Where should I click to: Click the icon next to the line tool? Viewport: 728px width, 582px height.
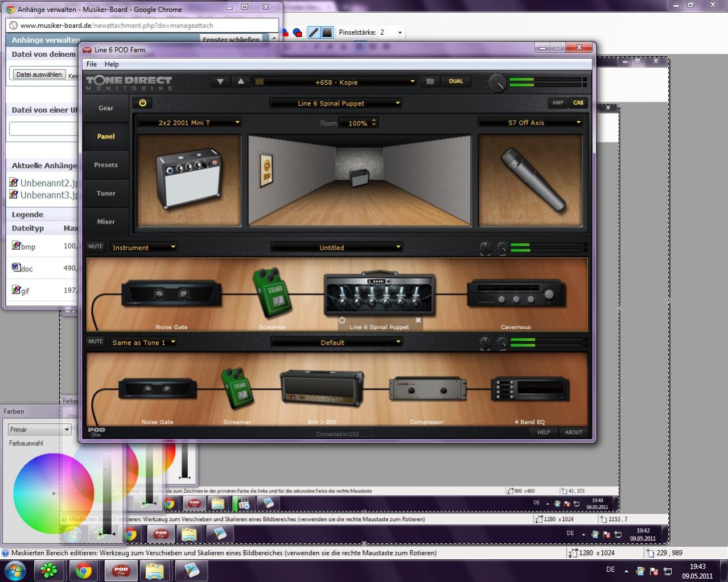click(x=327, y=32)
